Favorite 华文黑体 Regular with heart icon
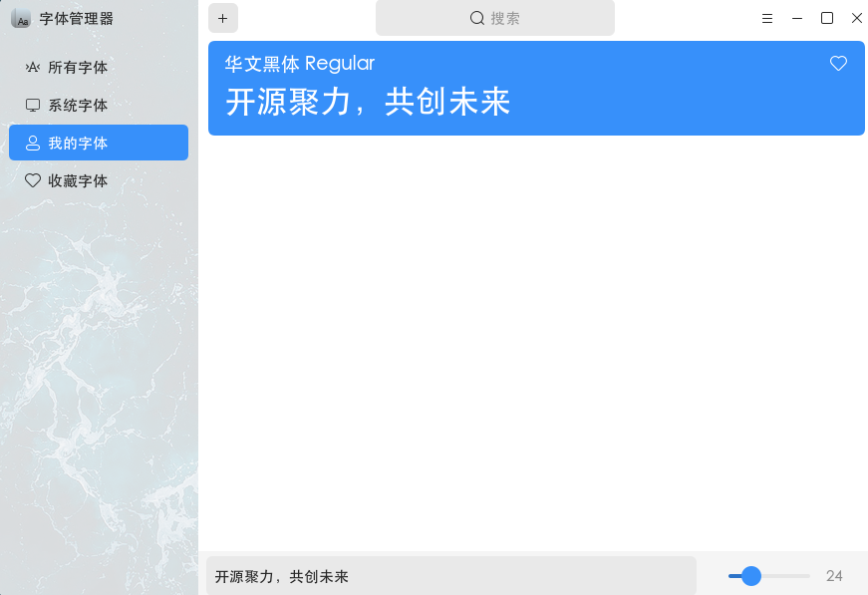The image size is (868, 595). click(838, 63)
